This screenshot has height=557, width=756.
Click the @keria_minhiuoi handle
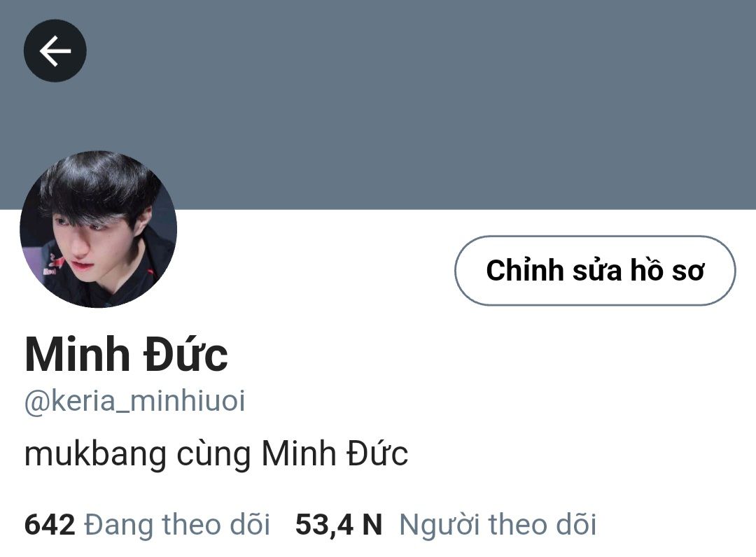[135, 401]
